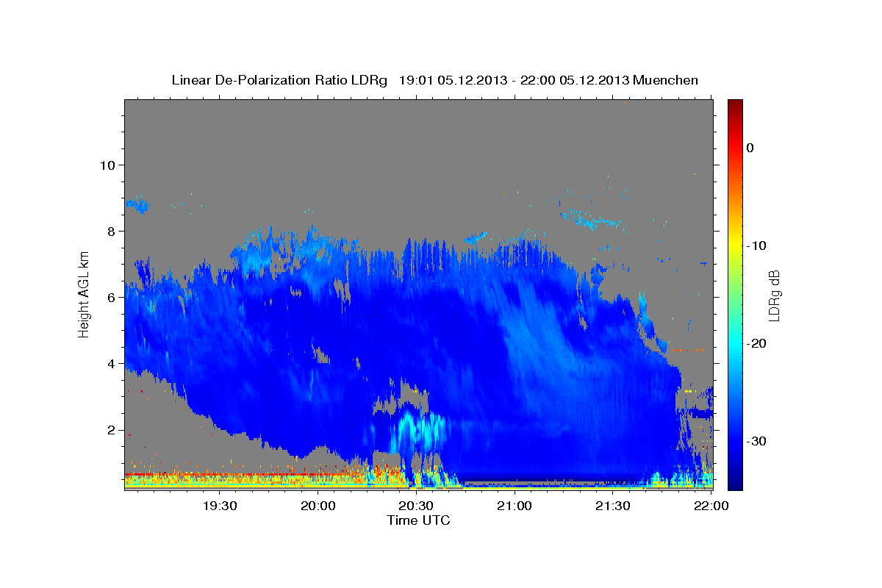Click the 19:30 time tick label

[219, 506]
